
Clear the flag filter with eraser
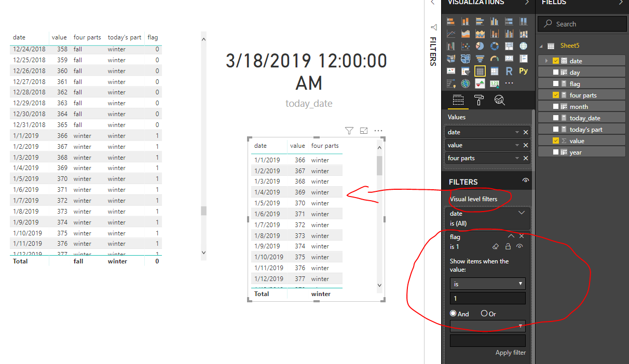(496, 247)
